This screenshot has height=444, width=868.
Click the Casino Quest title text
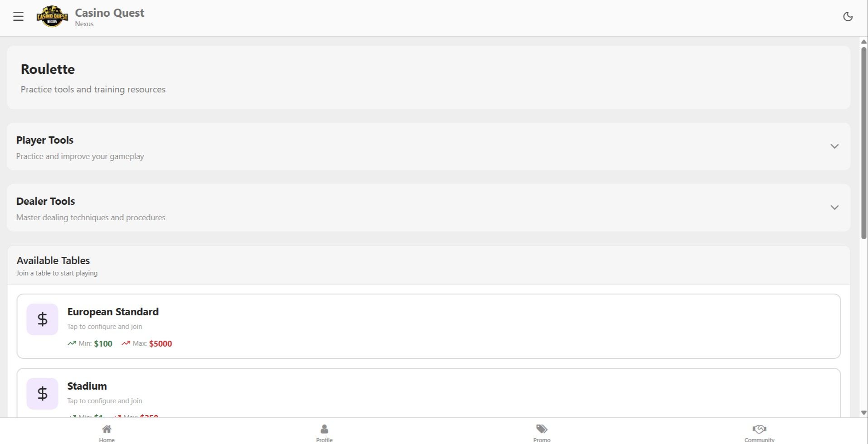coord(110,13)
